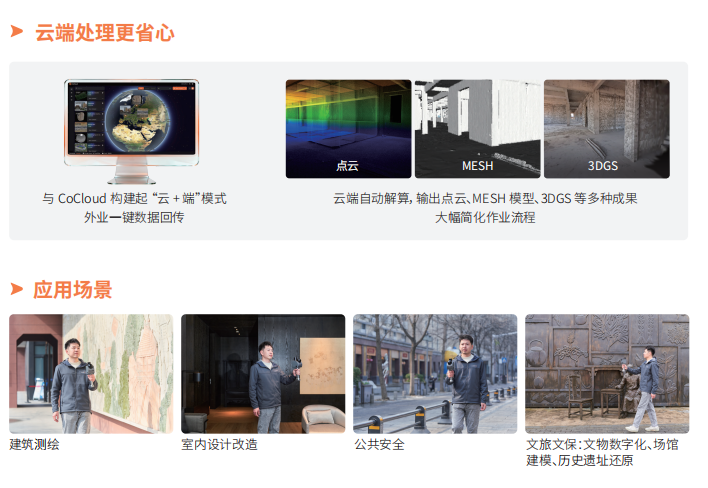Click the 大幅简化作业流程 text line
Viewport: 708px width, 488px height.
click(485, 217)
